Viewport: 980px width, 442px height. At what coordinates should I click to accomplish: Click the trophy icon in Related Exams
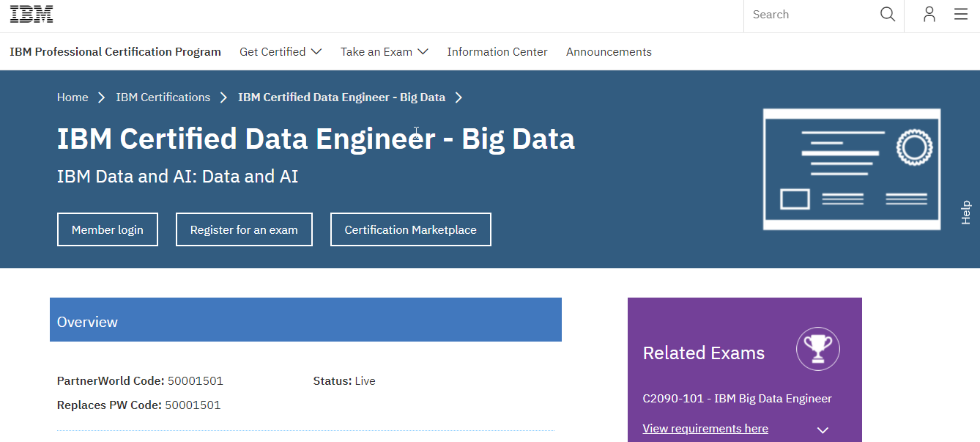[818, 349]
